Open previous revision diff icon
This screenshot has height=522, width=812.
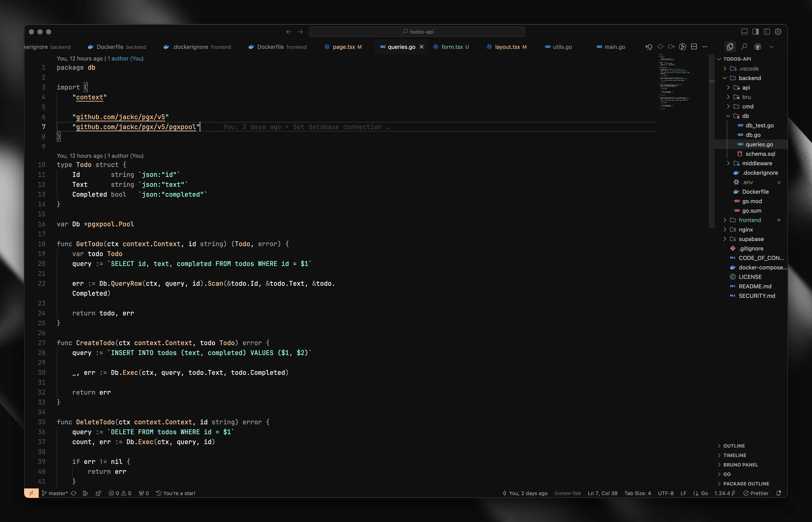point(649,47)
